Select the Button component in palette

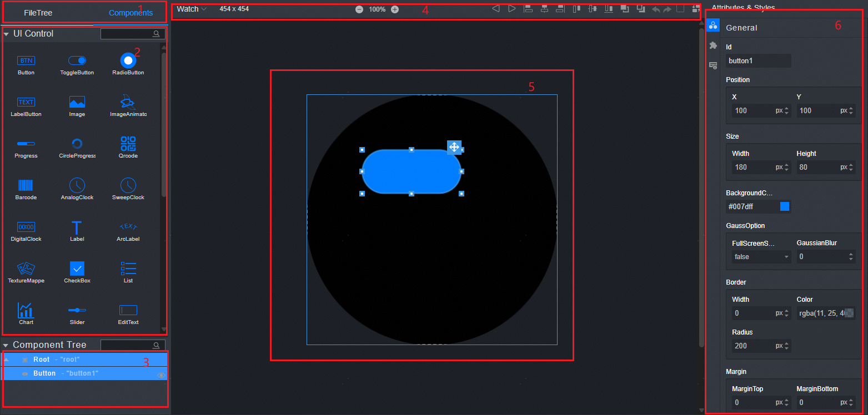click(x=26, y=61)
